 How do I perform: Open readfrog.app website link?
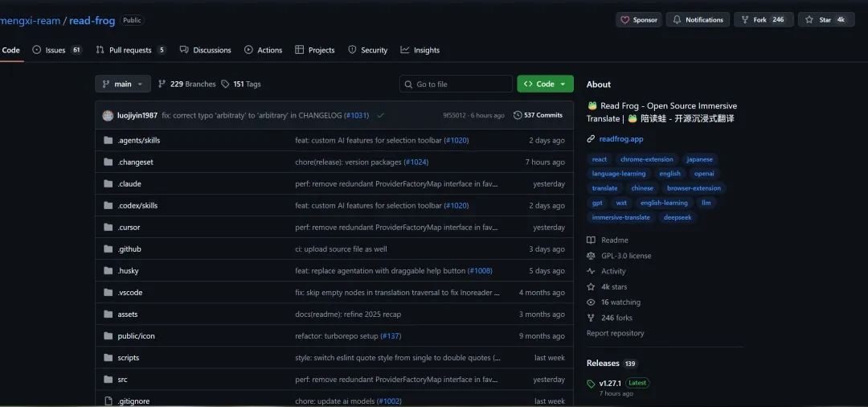621,139
